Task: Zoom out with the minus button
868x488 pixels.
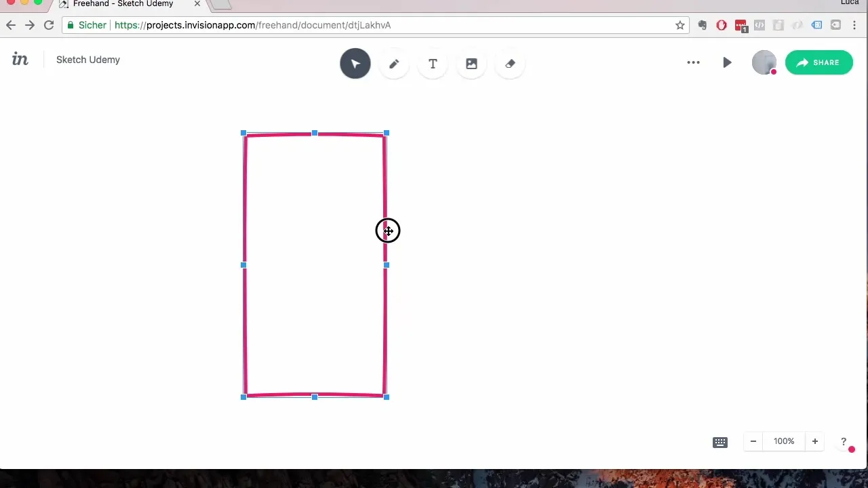Action: [753, 441]
